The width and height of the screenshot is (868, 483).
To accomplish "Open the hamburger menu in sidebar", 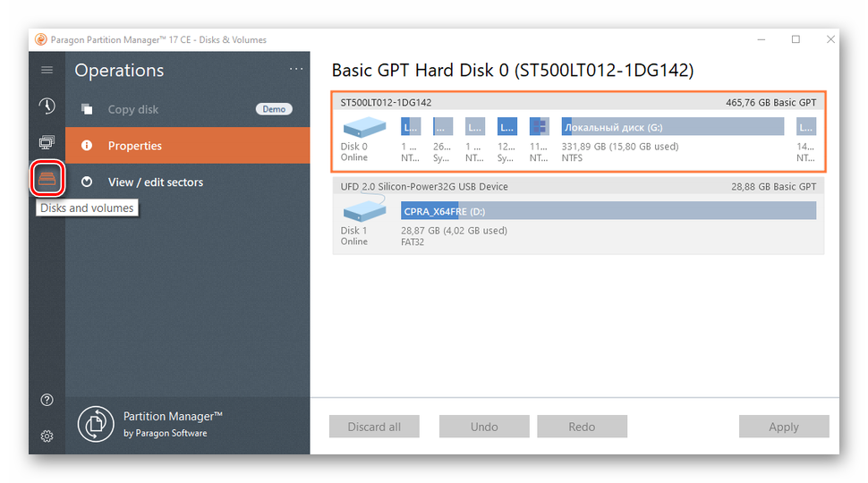I will (47, 70).
